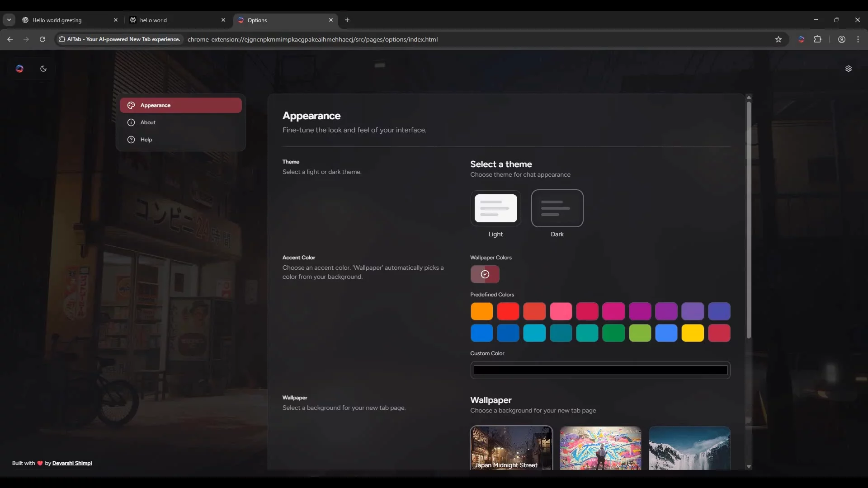Open Chrome profile icon

coord(842,39)
